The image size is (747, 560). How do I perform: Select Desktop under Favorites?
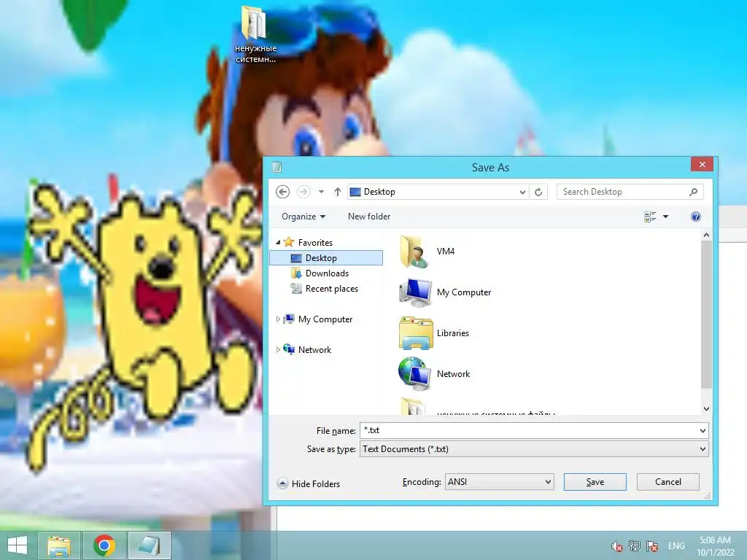326,258
